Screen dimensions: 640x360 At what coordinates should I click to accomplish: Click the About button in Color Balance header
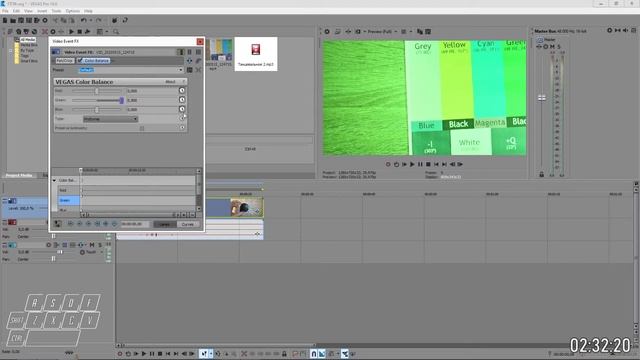coord(170,82)
